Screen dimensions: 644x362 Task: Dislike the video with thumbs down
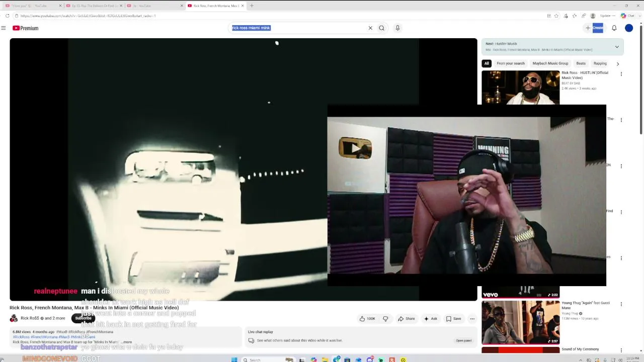(385, 318)
